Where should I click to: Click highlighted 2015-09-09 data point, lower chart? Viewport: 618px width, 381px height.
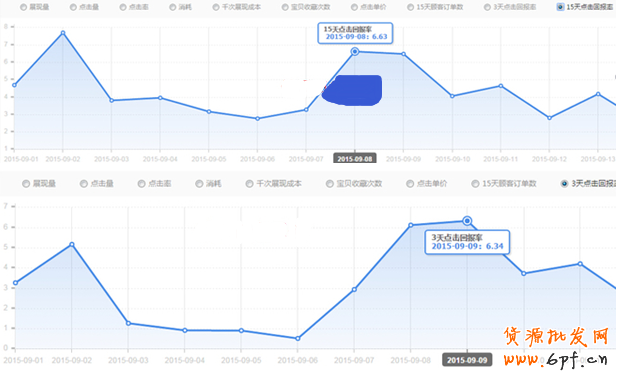467,221
